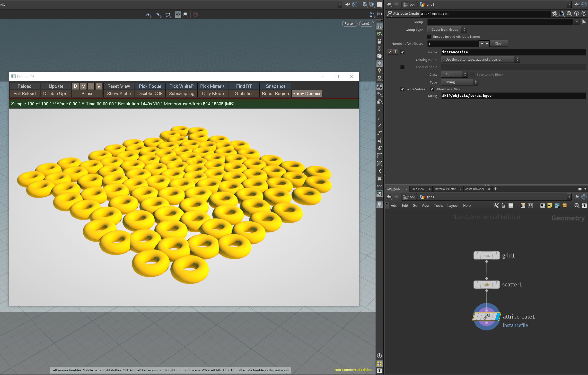
Task: Select the sticky note icon in network toolbar
Action: (x=550, y=206)
